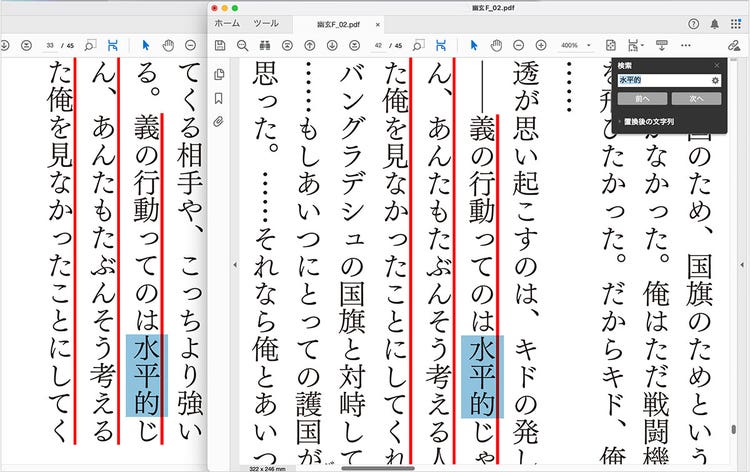This screenshot has height=472, width=750.
Task: Open the notifications bell
Action: tap(715, 24)
